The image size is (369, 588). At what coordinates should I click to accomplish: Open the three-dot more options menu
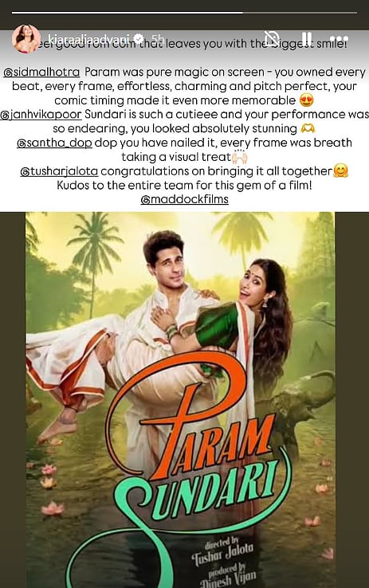coord(340,38)
